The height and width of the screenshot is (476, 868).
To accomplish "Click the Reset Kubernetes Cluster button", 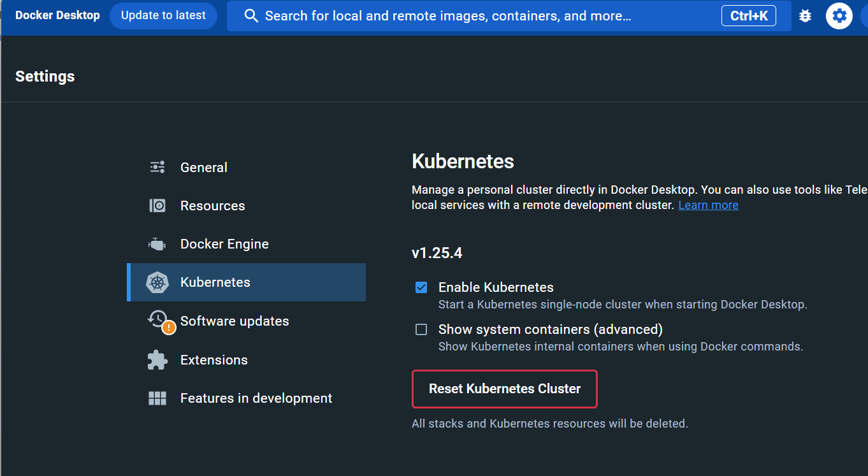I will 505,389.
